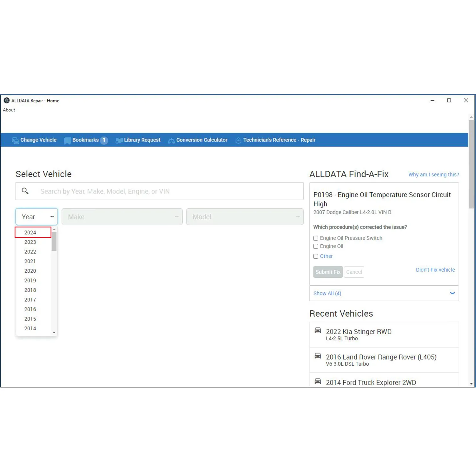This screenshot has height=476, width=476.
Task: Click the magnifying glass search icon
Action: (x=25, y=191)
